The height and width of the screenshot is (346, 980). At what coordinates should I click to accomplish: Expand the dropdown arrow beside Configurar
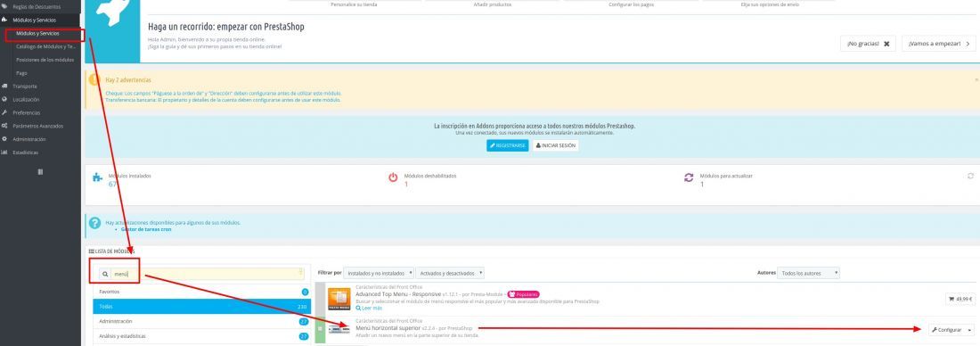click(969, 330)
